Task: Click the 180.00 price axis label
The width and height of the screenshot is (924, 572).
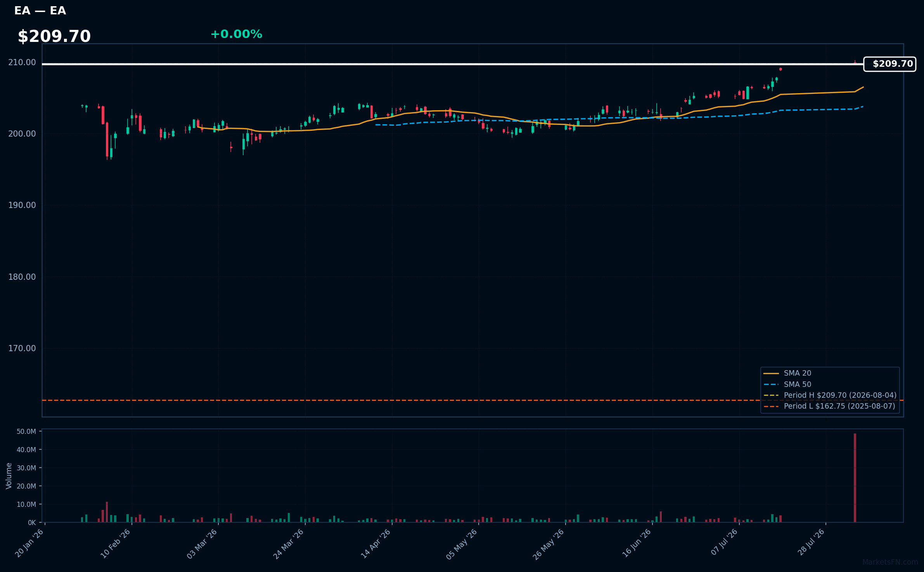Action: click(22, 277)
